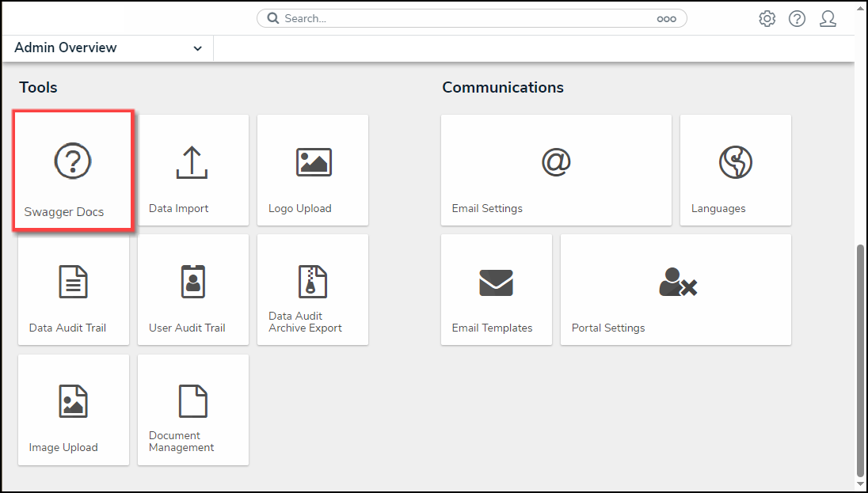868x493 pixels.
Task: Click the Data Audit Archive Export icon
Action: [x=314, y=281]
